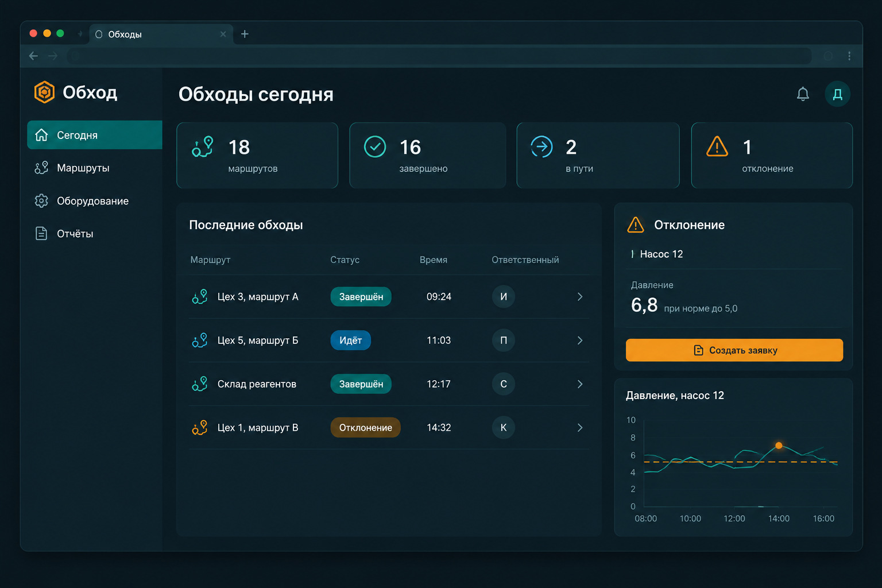Image resolution: width=882 pixels, height=588 pixels.
Task: Expand the Цех 3, маршрут А row chevron
Action: tap(580, 297)
